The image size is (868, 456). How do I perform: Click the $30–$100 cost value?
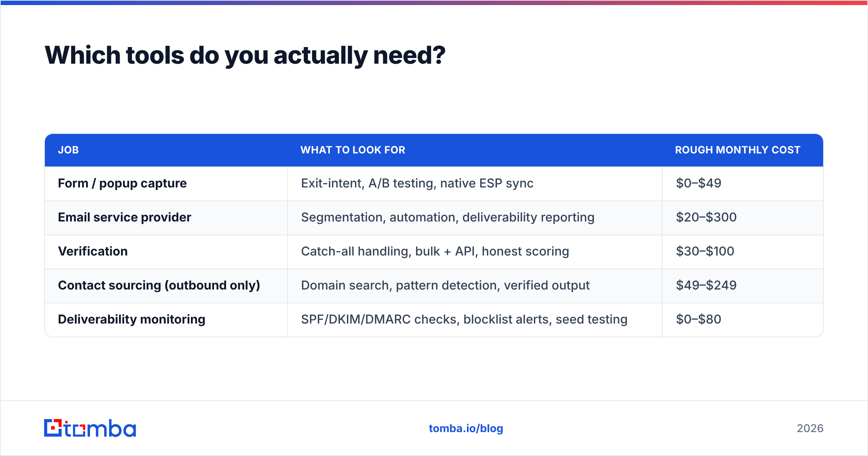705,251
